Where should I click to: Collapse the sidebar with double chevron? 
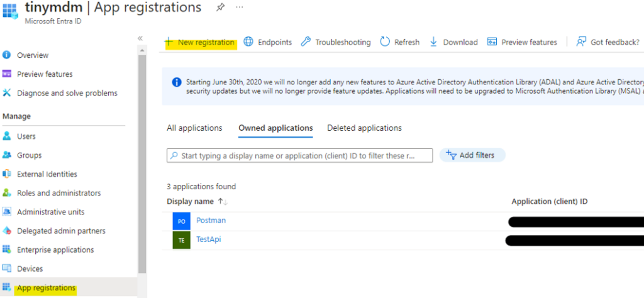click(x=140, y=38)
